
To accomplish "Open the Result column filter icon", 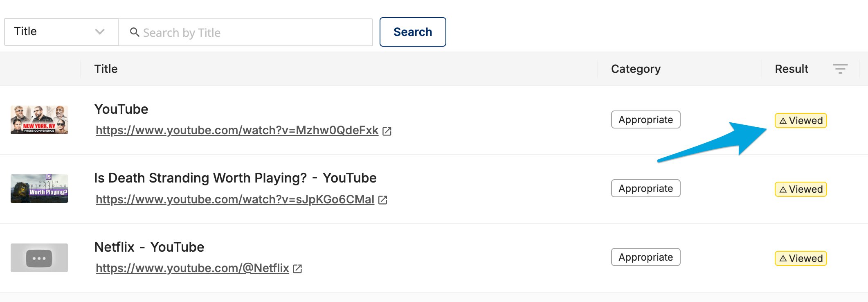I will [840, 69].
